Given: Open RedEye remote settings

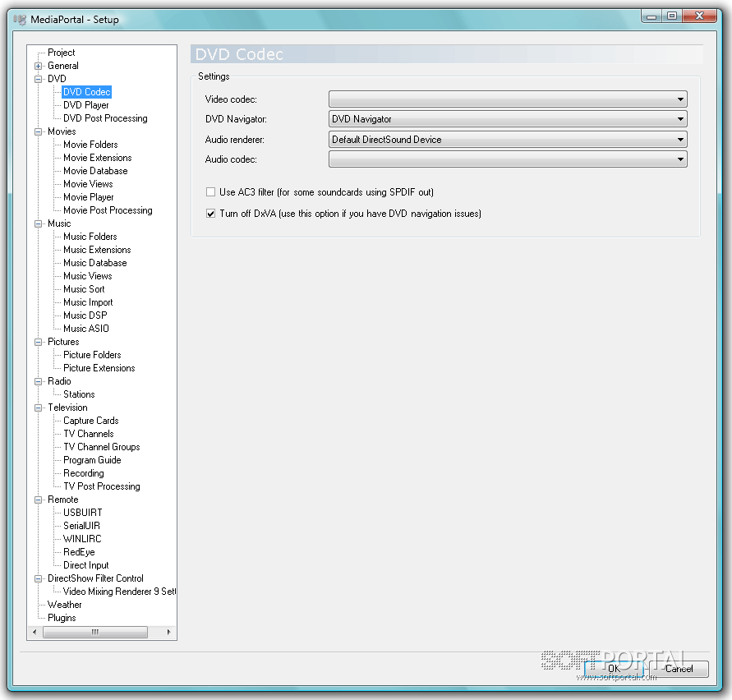Looking at the screenshot, I should coord(79,552).
